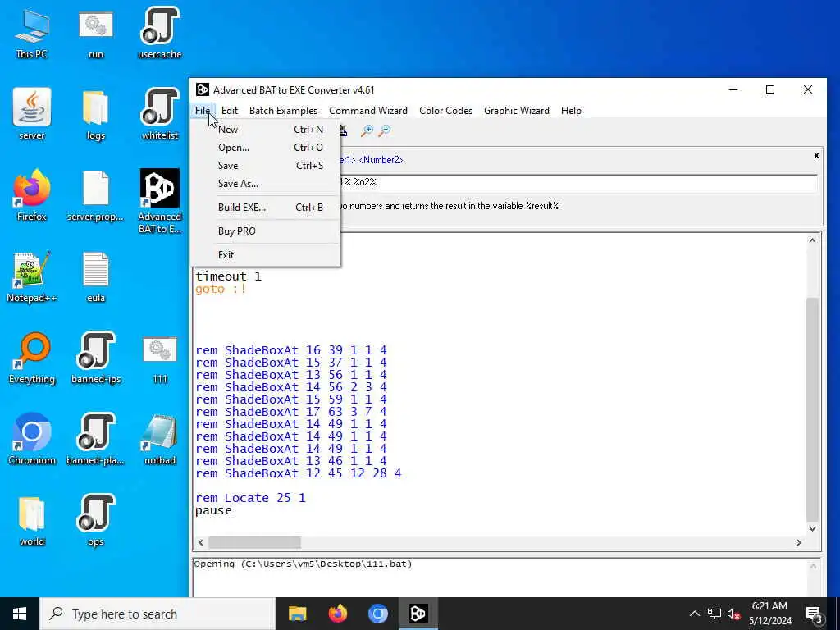Select the logs folder on desktop

click(x=96, y=114)
